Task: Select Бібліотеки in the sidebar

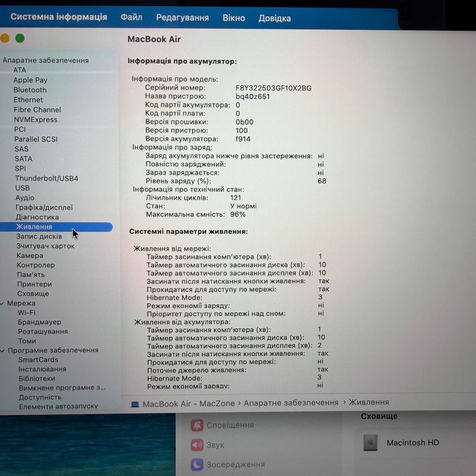Action: tap(37, 379)
